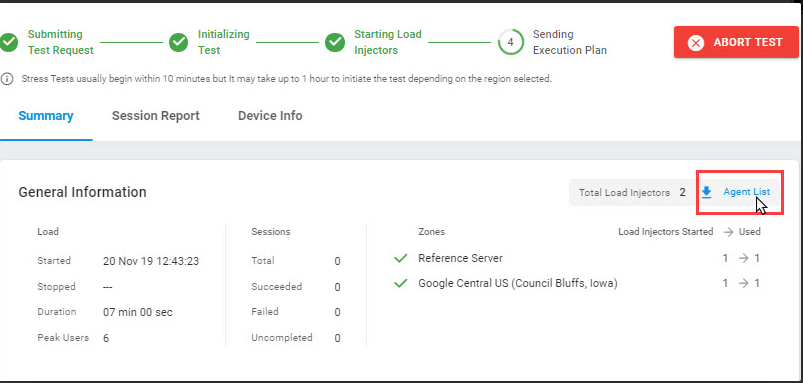The image size is (803, 383).
Task: Click the Reference Server green check icon
Action: point(400,259)
